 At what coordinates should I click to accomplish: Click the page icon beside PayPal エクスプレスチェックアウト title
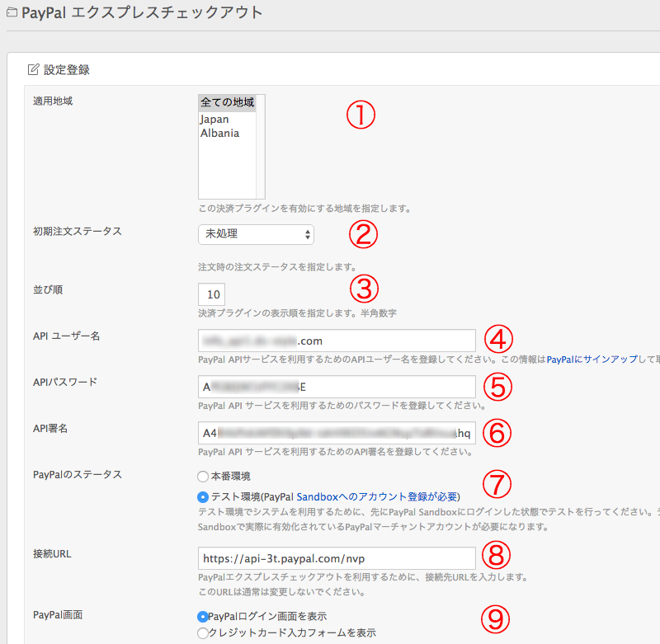coord(12,13)
